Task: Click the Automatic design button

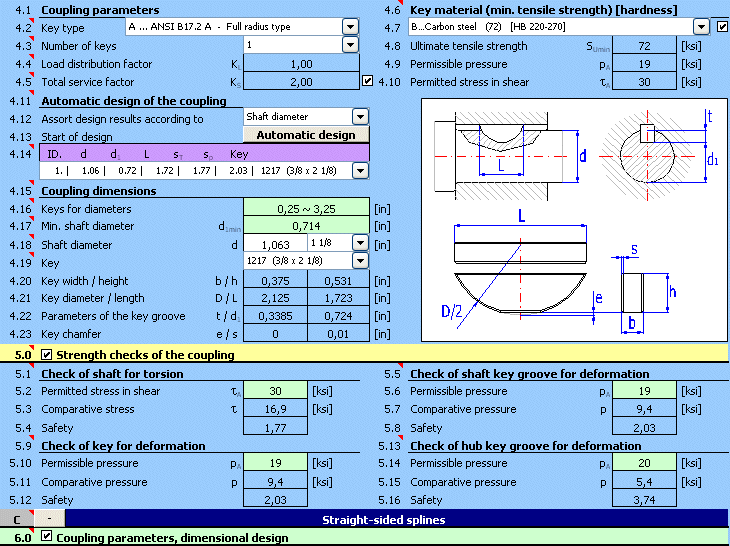Action: click(x=306, y=135)
